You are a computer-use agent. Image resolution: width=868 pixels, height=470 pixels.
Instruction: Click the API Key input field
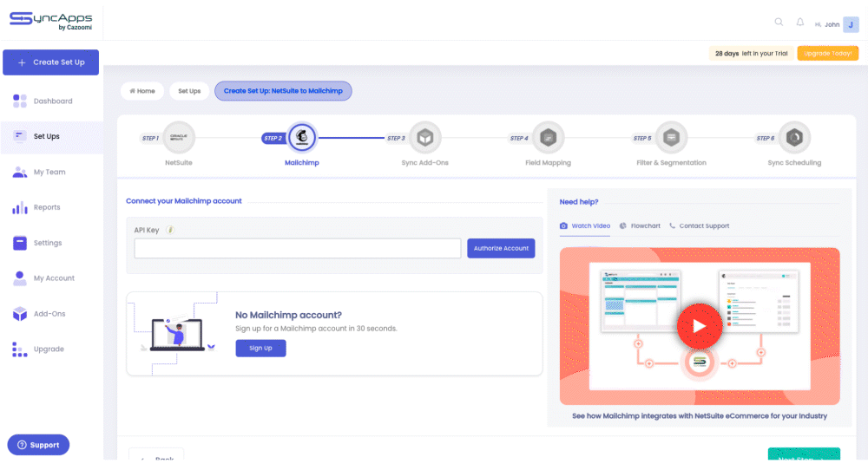click(297, 248)
